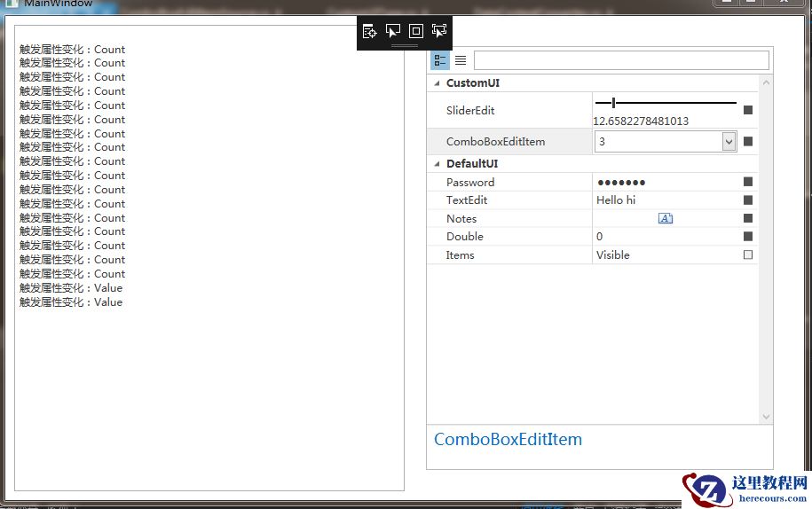
Task: Switch property grid to categorized view
Action: coord(440,60)
